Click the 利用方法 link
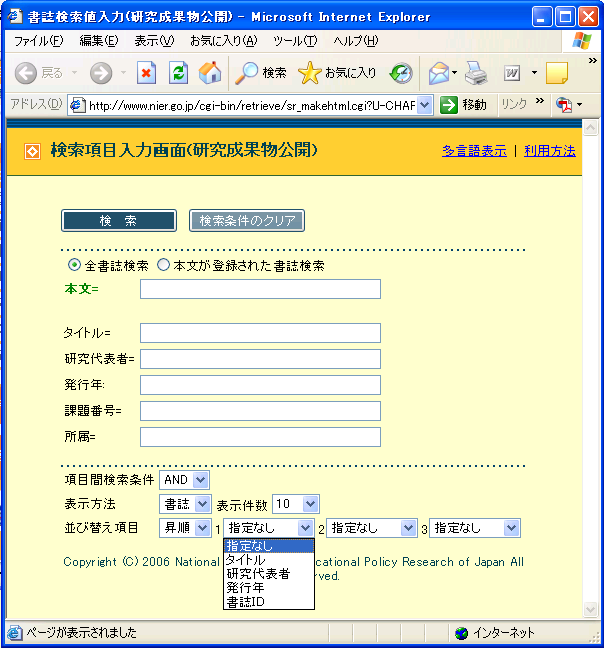This screenshot has width=604, height=648. (549, 151)
